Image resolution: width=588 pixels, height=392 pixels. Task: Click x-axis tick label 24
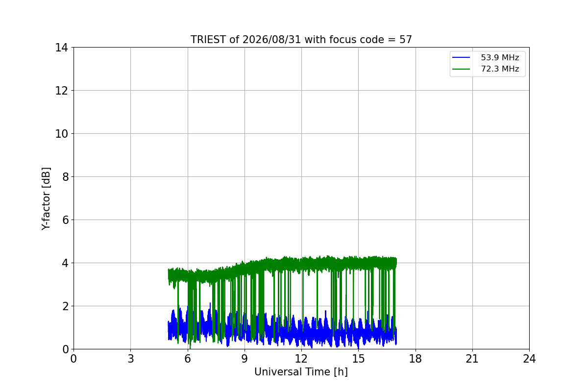pos(529,359)
